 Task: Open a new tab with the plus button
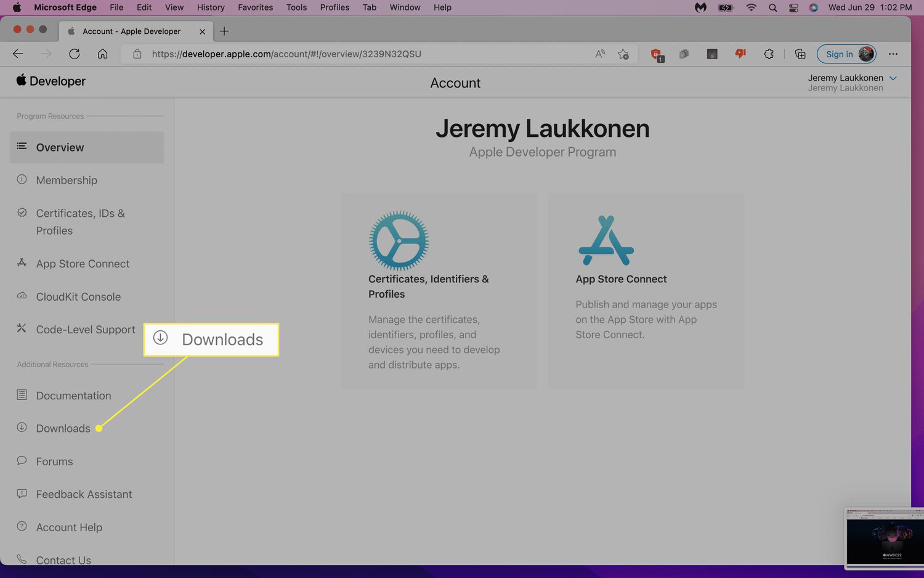(224, 31)
